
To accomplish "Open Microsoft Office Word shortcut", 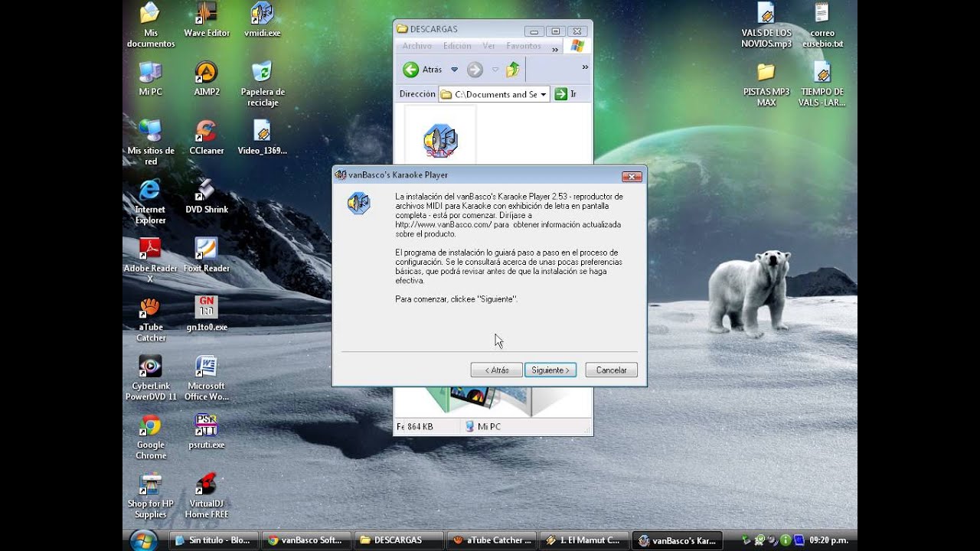I will pos(207,378).
